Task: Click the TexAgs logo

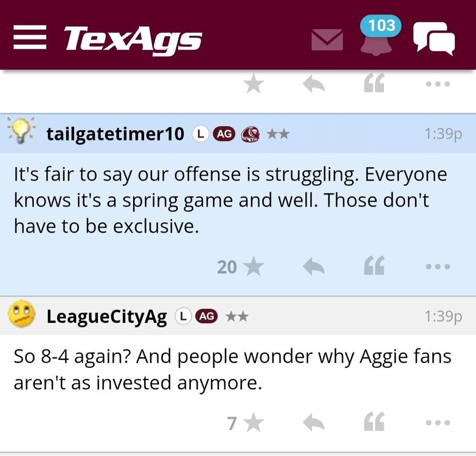Action: click(133, 39)
